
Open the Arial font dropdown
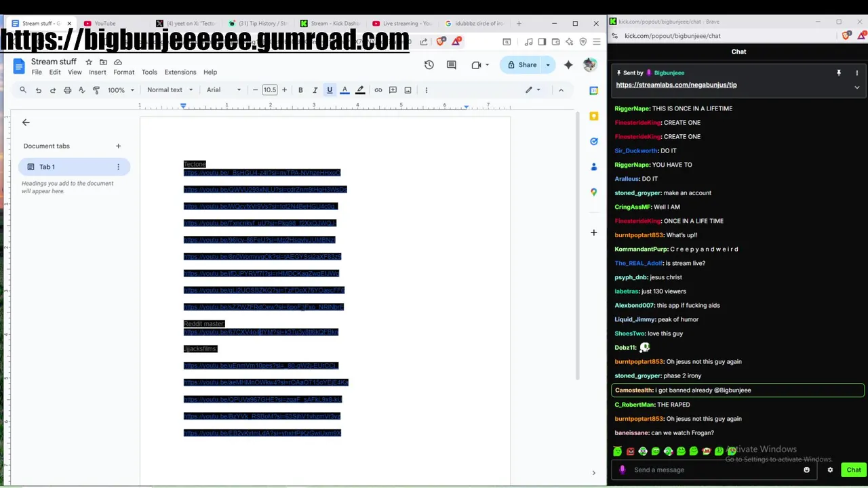pyautogui.click(x=224, y=90)
